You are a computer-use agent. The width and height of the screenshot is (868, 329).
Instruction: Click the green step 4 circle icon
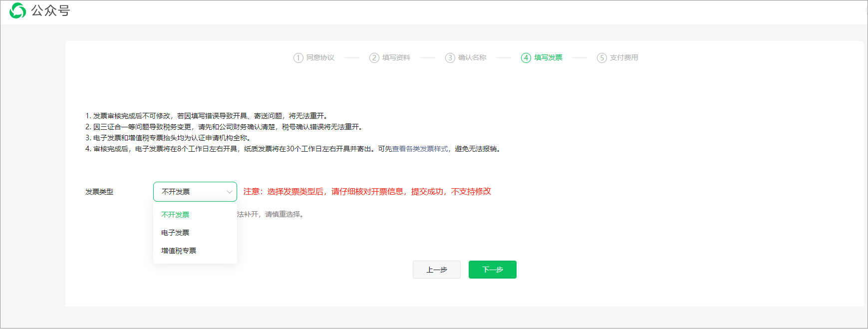click(x=526, y=58)
